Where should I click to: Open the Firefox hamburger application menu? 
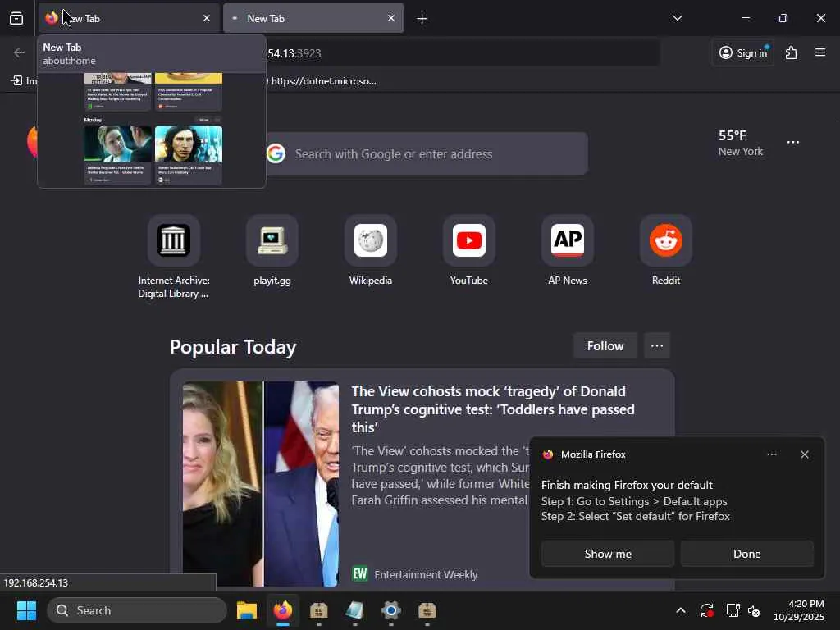point(820,52)
